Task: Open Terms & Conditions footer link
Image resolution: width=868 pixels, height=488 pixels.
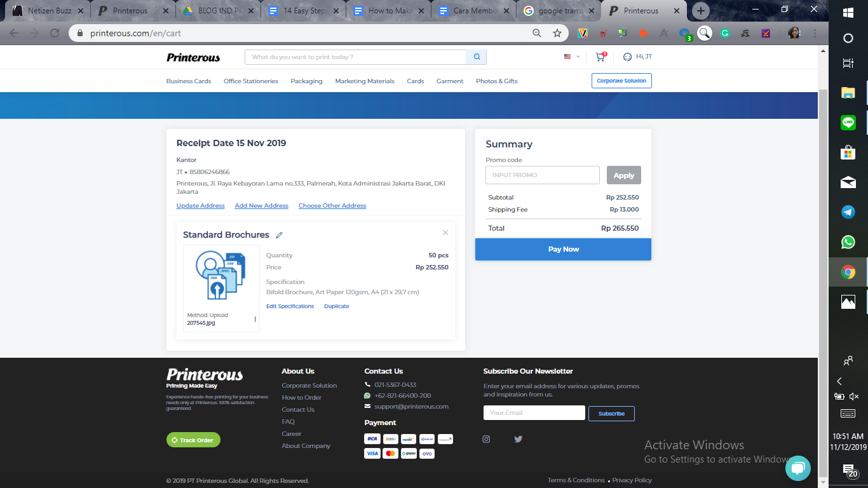Action: tap(576, 480)
